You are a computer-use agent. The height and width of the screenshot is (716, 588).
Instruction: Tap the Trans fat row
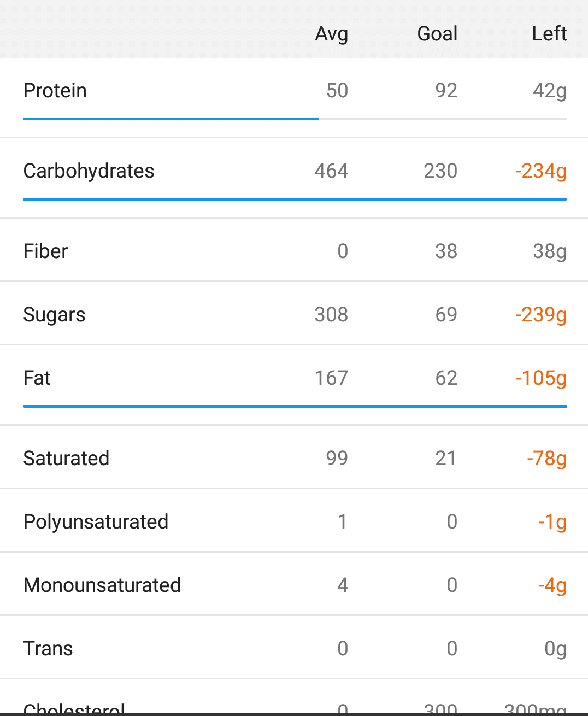(x=294, y=648)
